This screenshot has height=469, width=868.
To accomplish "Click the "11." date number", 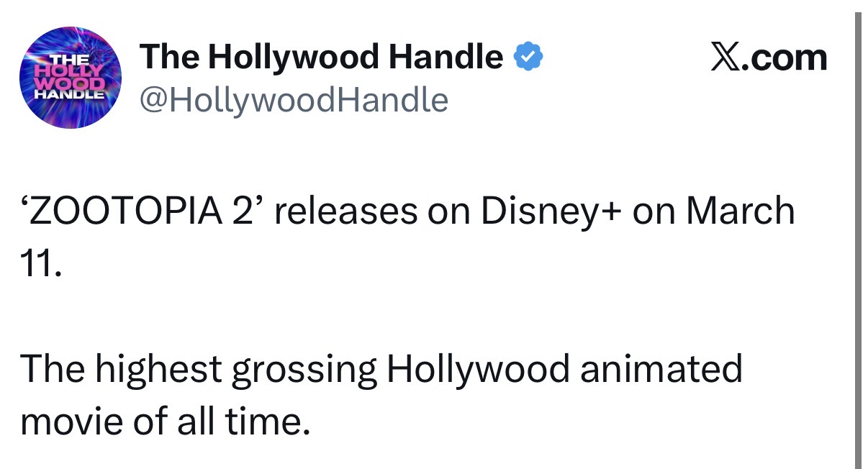I will pos(41,265).
